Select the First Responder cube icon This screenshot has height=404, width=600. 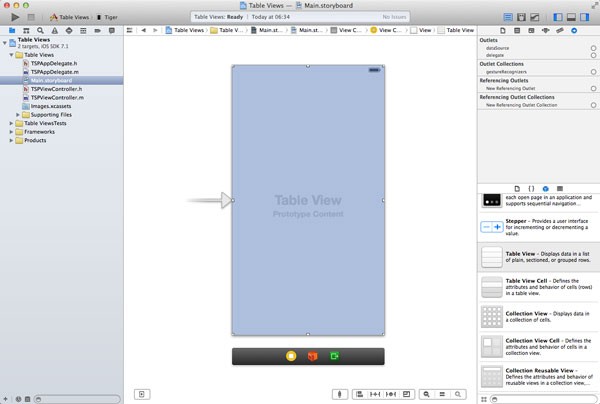(313, 356)
